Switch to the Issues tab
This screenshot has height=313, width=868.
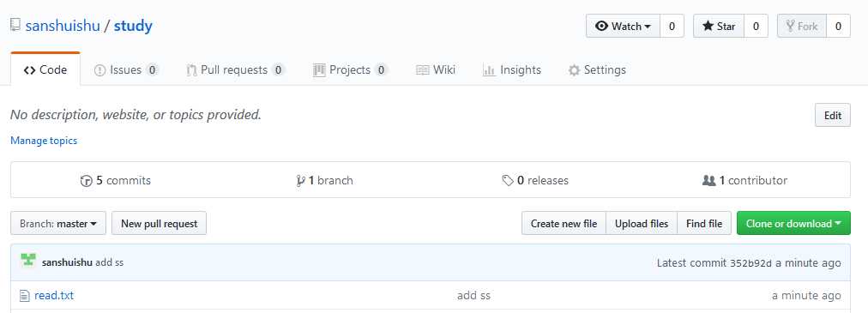[126, 70]
